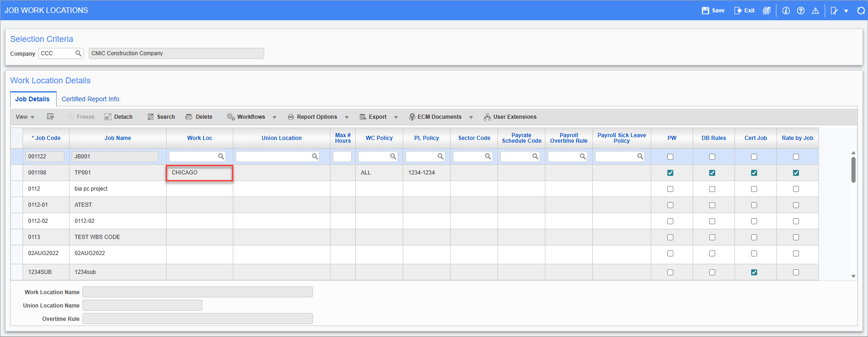
Task: Uncheck PW checkbox for job 001198
Action: point(670,173)
